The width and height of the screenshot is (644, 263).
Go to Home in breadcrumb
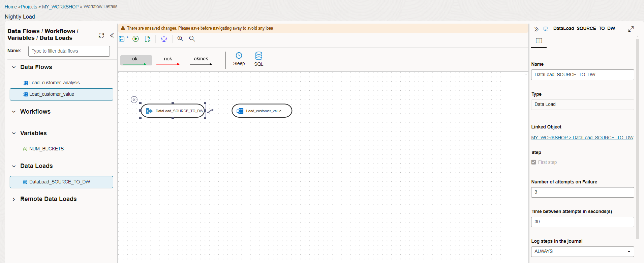coord(11,7)
